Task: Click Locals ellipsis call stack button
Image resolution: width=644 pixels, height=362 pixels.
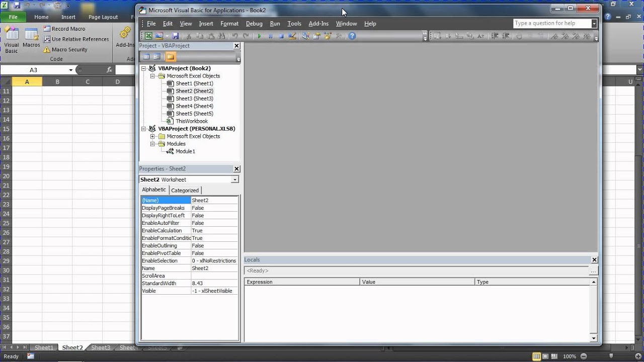Action: (594, 270)
